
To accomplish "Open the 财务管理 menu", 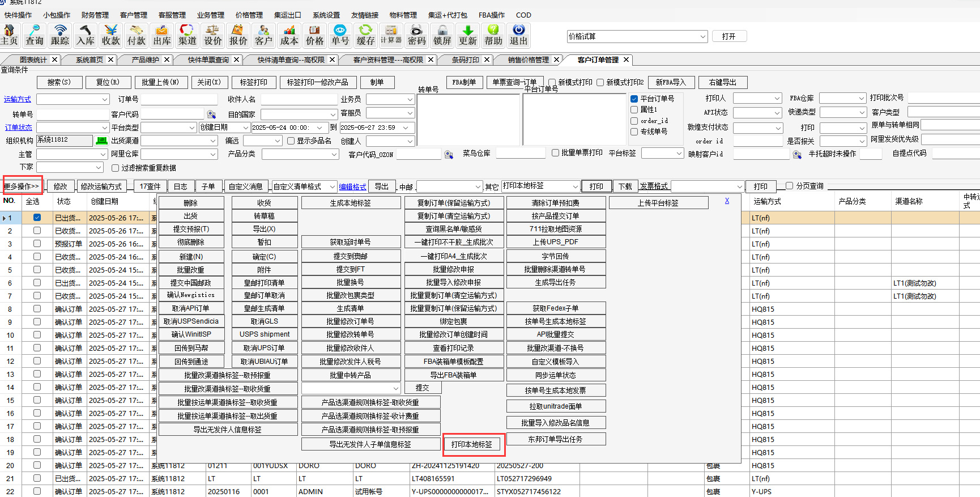I will click(x=95, y=15).
